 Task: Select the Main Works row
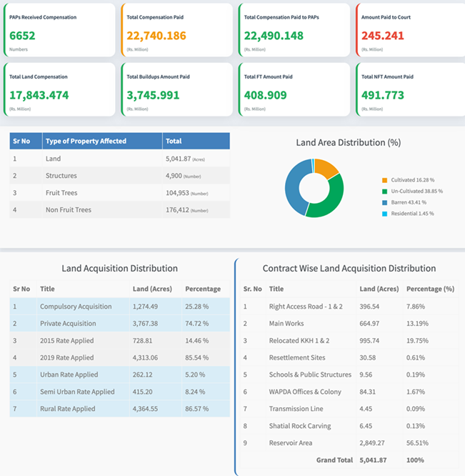point(349,323)
